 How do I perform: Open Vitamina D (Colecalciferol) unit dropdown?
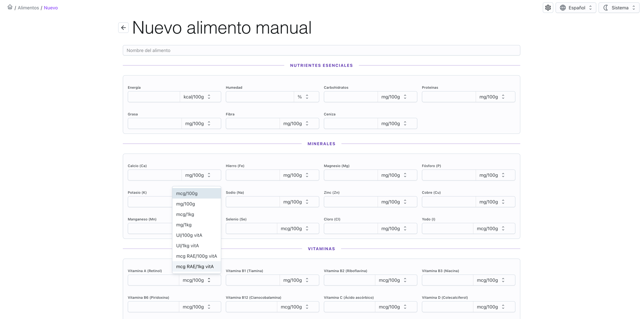(x=494, y=307)
